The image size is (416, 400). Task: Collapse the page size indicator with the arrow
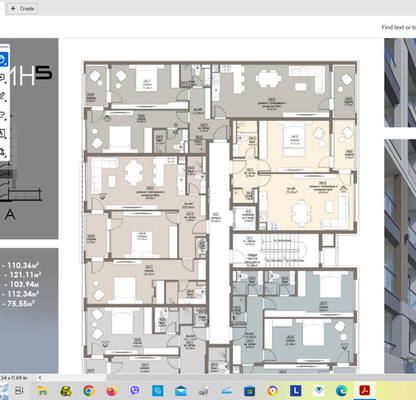tap(40, 378)
